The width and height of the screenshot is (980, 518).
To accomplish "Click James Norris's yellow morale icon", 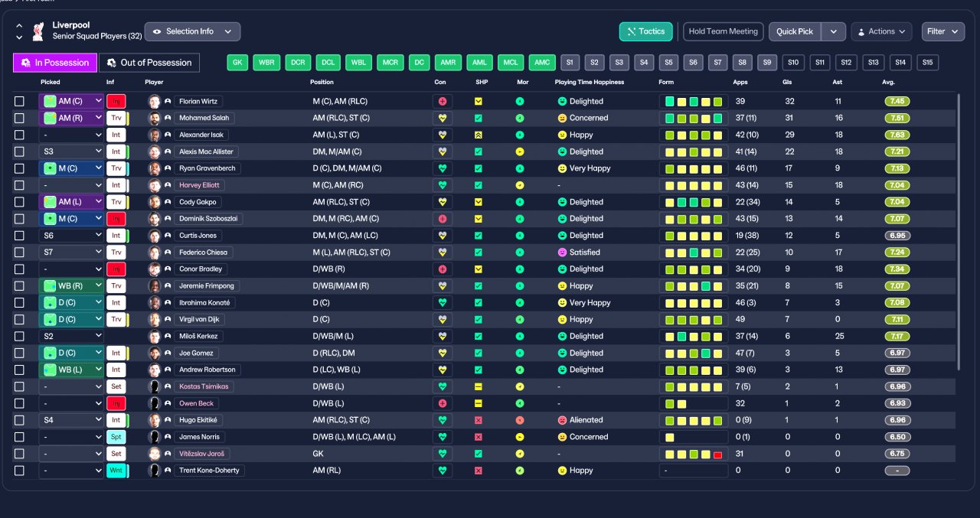I will coord(520,437).
